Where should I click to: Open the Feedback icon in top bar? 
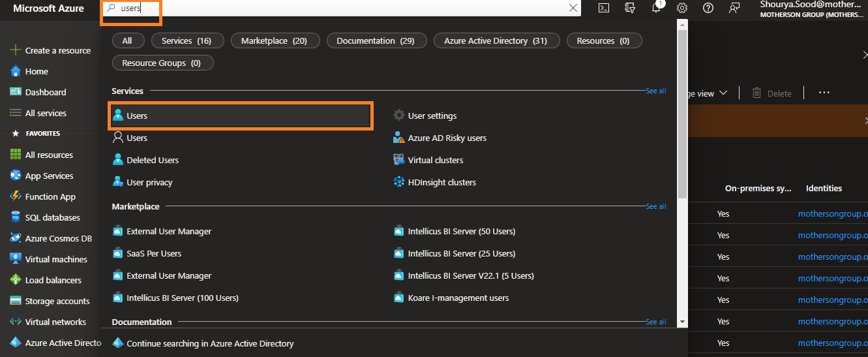734,8
